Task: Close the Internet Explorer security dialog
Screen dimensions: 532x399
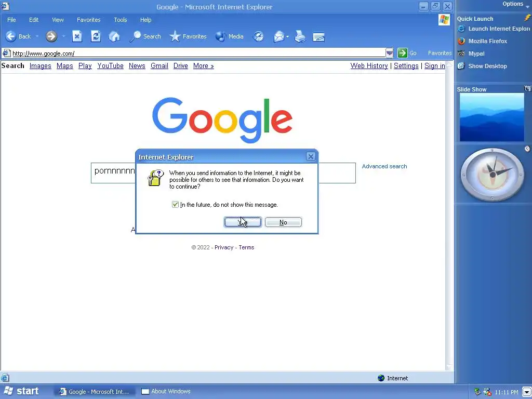Action: pyautogui.click(x=311, y=156)
